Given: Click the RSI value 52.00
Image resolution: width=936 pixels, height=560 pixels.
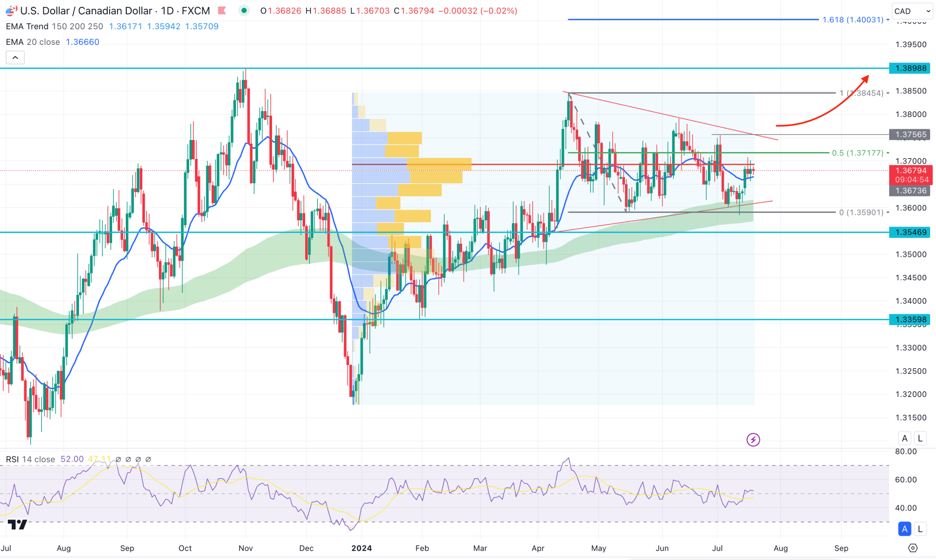Looking at the screenshot, I should pyautogui.click(x=72, y=459).
